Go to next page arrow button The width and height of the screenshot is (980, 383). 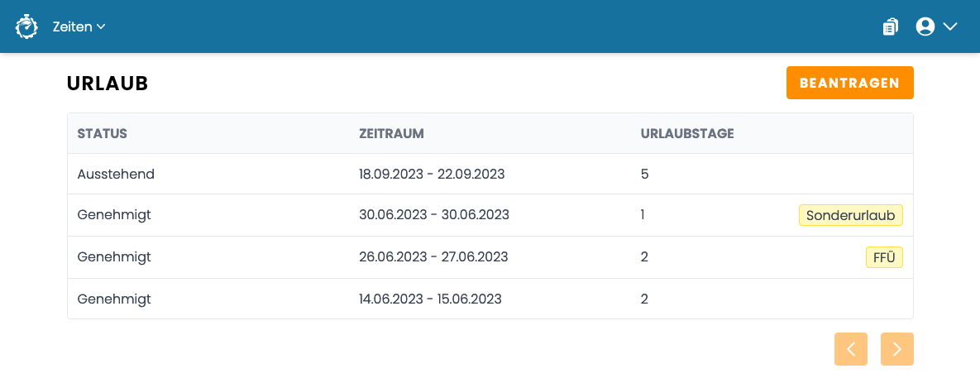[896, 348]
